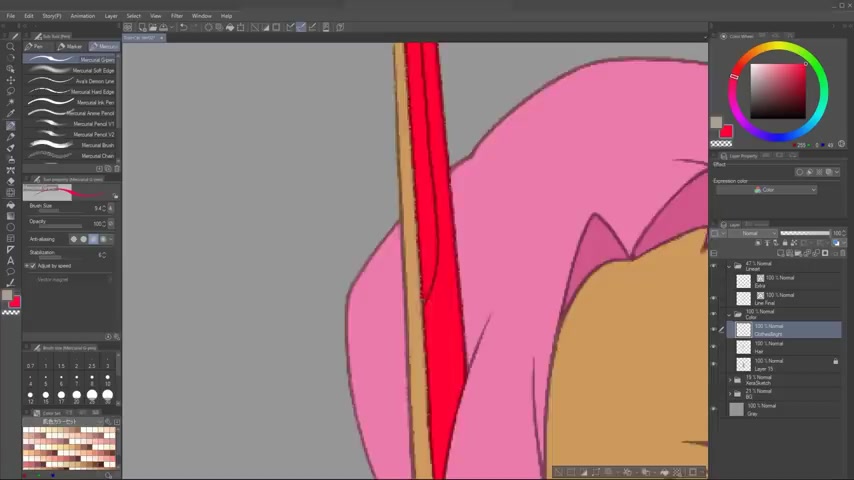854x480 pixels.
Task: Select the Move Layer tool
Action: 10,80
